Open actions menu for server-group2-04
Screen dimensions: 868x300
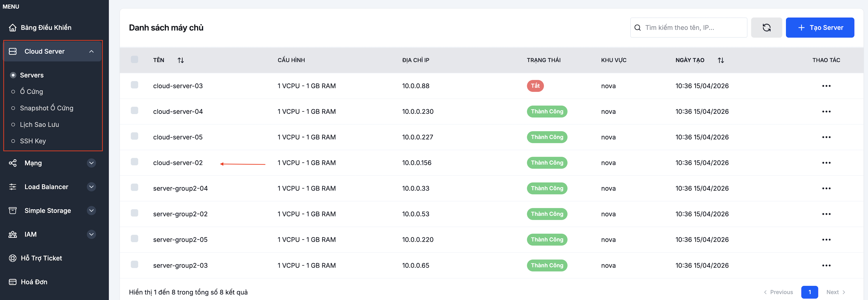[x=826, y=188]
